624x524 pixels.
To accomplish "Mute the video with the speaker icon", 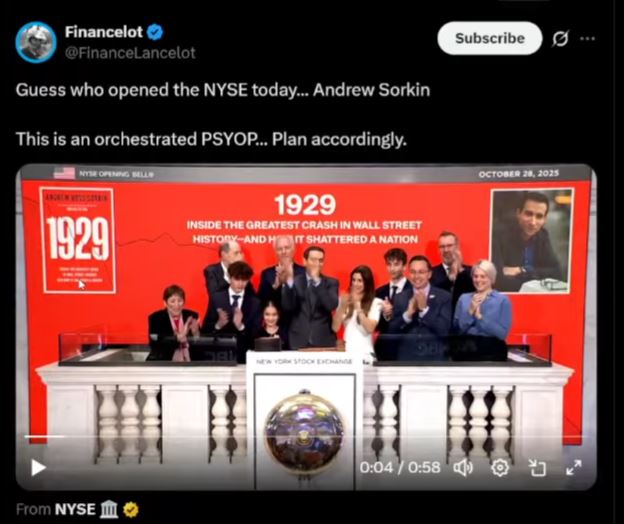I will click(x=463, y=468).
